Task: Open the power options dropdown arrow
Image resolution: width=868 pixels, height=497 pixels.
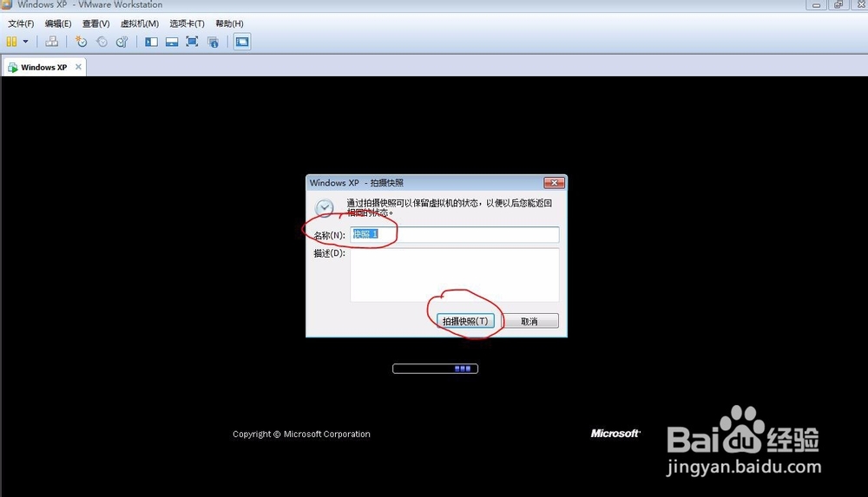Action: 25,42
